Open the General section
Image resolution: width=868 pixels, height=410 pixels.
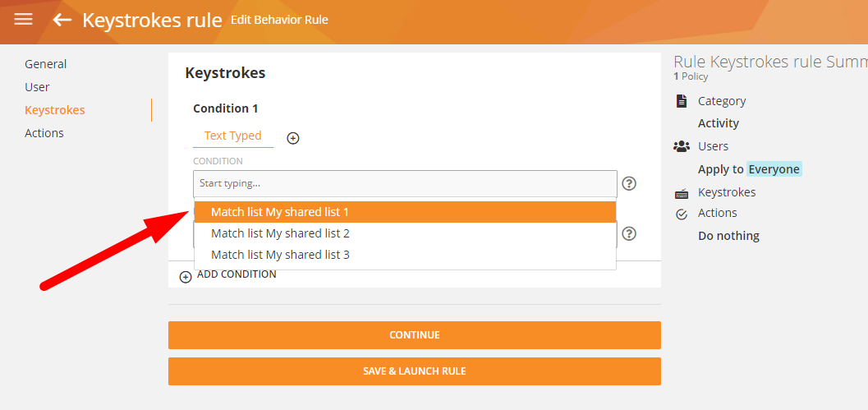tap(46, 64)
